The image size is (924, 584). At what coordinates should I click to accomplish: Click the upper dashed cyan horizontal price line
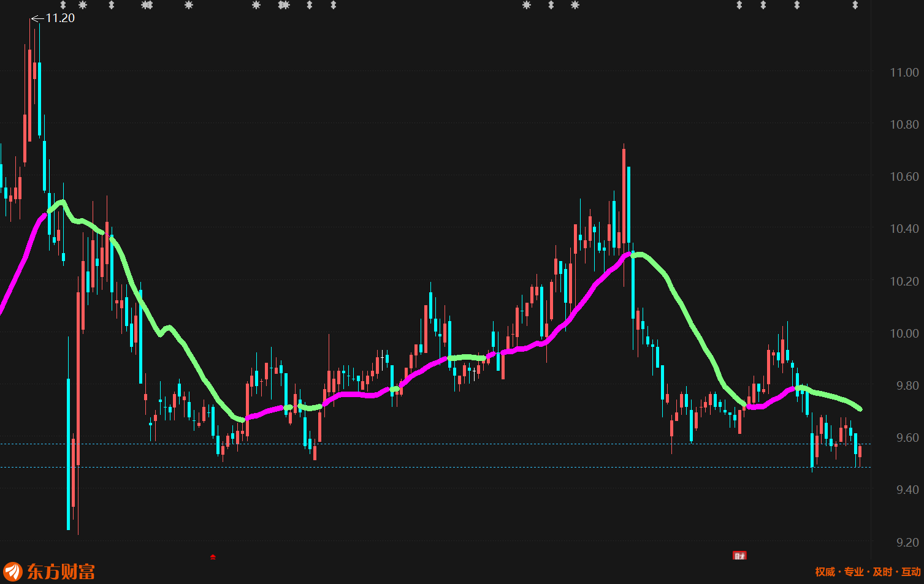(435, 444)
